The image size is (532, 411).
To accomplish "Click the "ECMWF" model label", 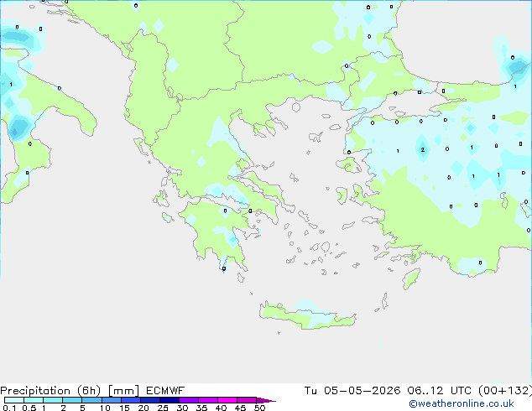I will point(165,391).
